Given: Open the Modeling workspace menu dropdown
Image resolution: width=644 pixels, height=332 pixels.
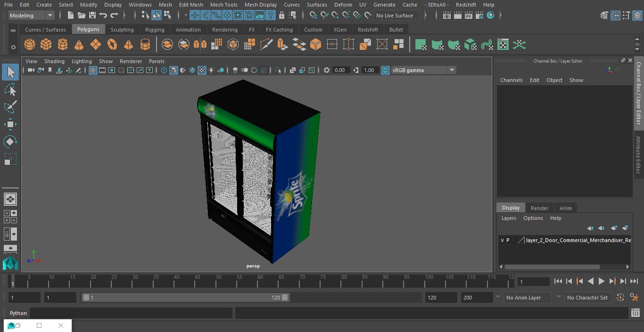Looking at the screenshot, I should (32, 16).
